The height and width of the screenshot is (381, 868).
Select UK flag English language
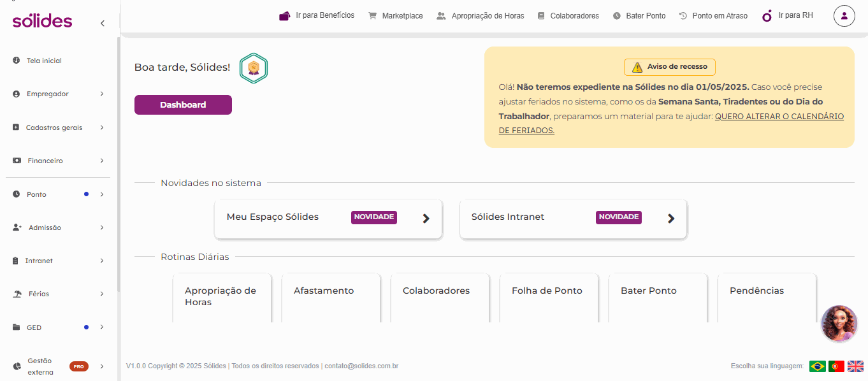(x=856, y=366)
